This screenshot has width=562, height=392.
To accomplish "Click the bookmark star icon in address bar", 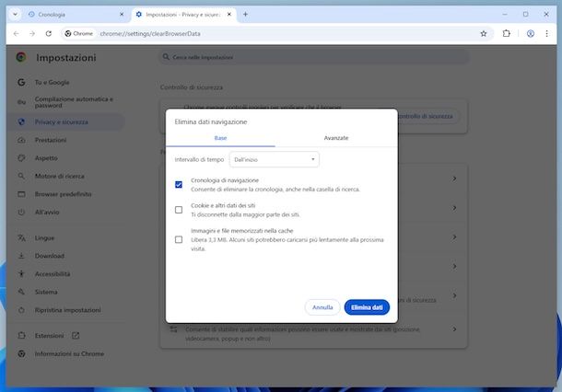I will coord(484,33).
